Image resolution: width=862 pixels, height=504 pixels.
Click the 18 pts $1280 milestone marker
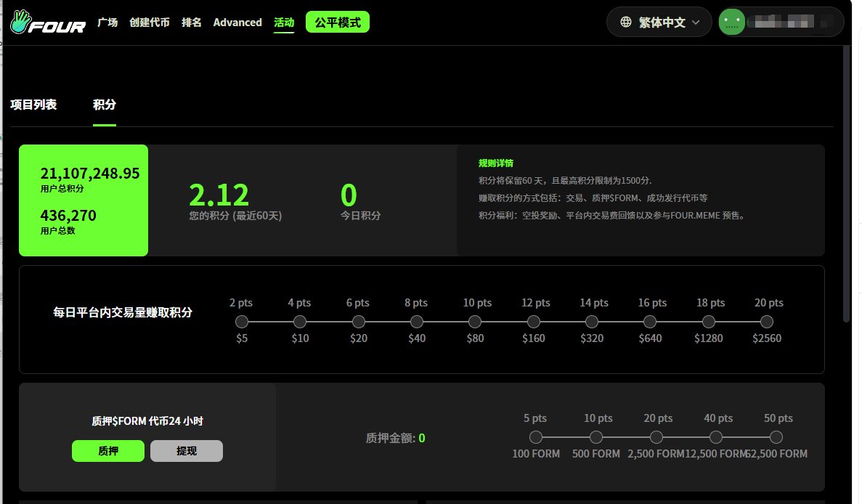(x=709, y=322)
